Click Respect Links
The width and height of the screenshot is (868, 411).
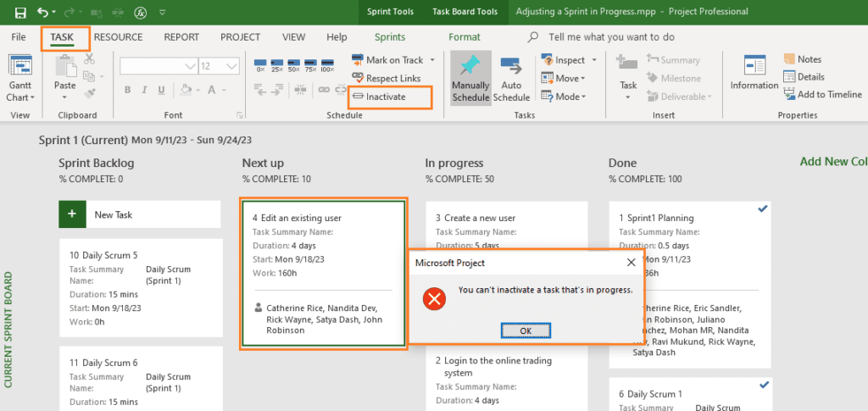click(387, 78)
